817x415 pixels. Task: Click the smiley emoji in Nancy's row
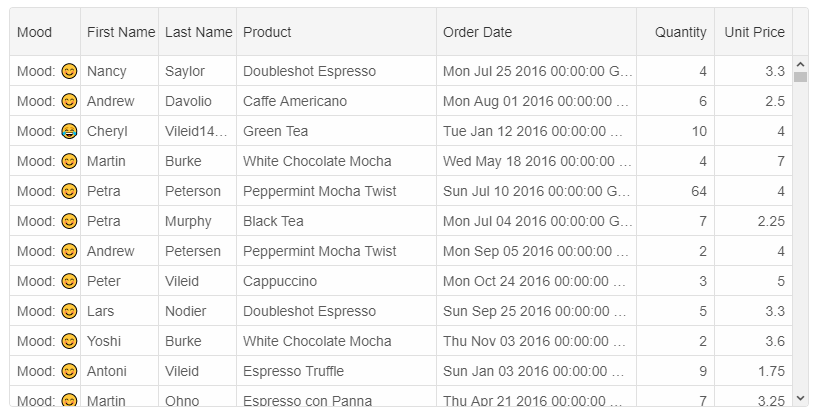click(x=69, y=71)
